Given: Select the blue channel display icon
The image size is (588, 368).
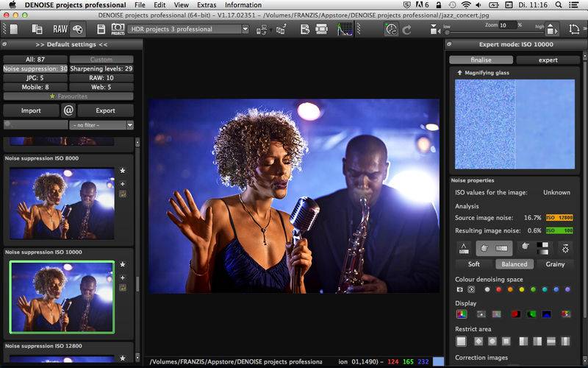Looking at the screenshot, I should (547, 314).
